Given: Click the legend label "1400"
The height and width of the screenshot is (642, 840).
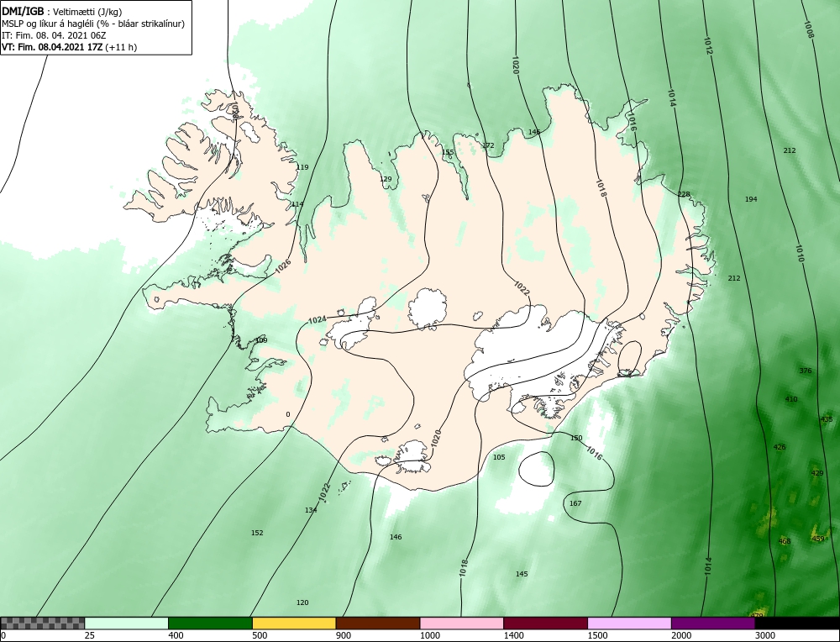Looking at the screenshot, I should pos(514,635).
